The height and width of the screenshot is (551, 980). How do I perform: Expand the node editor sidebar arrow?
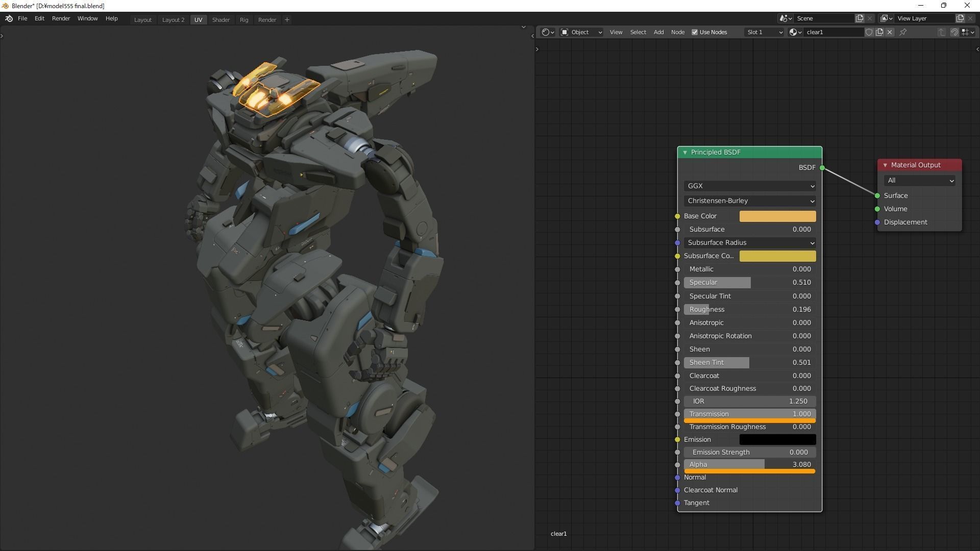click(977, 49)
